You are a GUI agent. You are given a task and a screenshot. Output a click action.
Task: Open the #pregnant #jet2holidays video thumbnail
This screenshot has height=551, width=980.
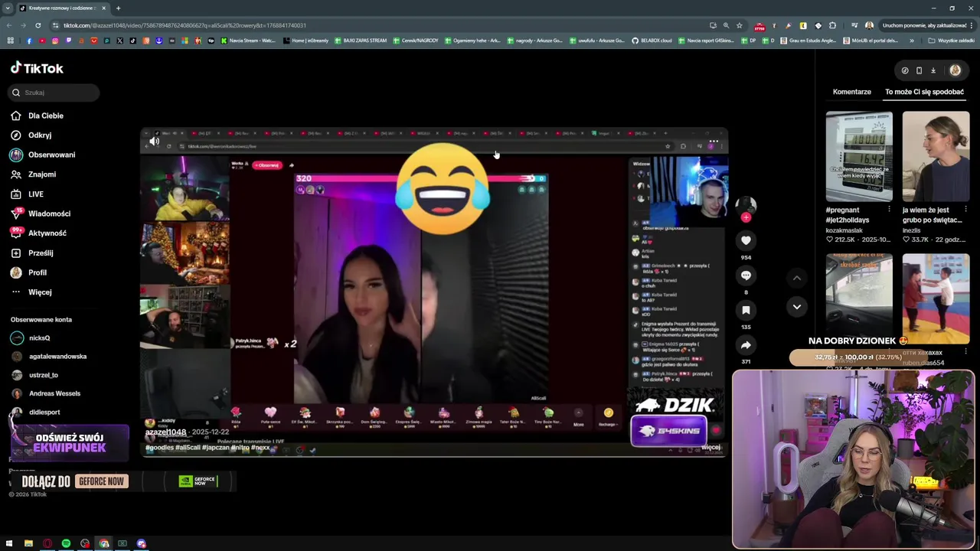(x=859, y=157)
